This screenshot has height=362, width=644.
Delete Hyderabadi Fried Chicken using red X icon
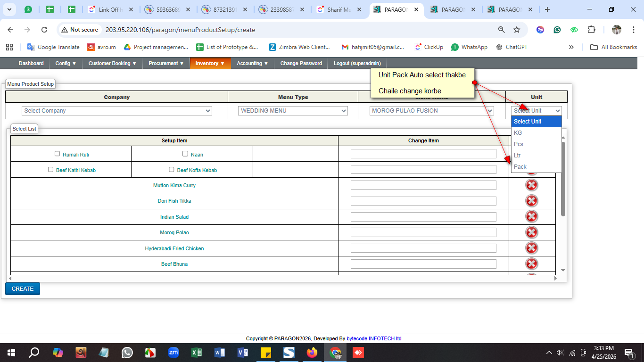[531, 248]
